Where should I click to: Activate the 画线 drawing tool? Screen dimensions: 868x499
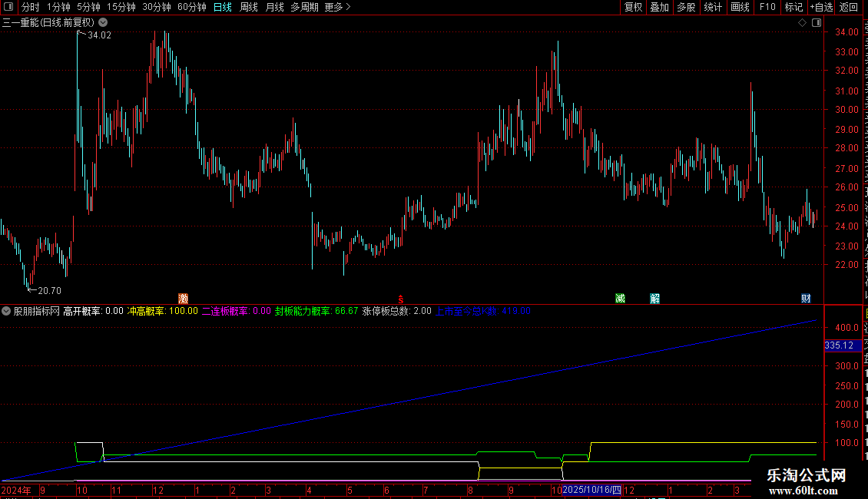740,7
